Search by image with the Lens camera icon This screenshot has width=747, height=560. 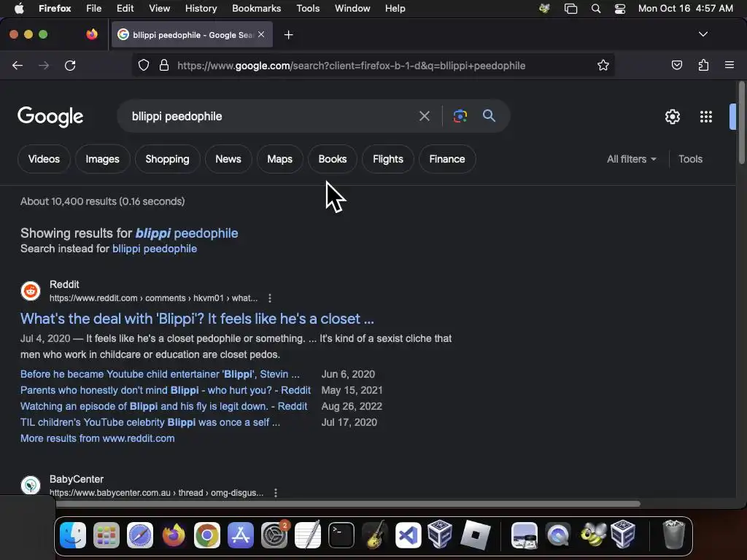pyautogui.click(x=460, y=116)
